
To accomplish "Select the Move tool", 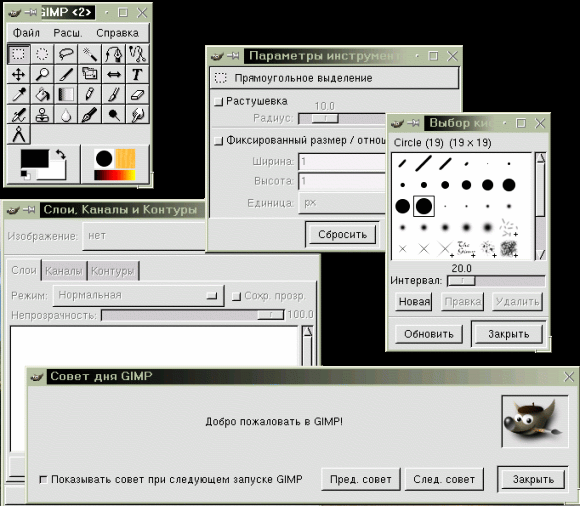I will point(18,74).
